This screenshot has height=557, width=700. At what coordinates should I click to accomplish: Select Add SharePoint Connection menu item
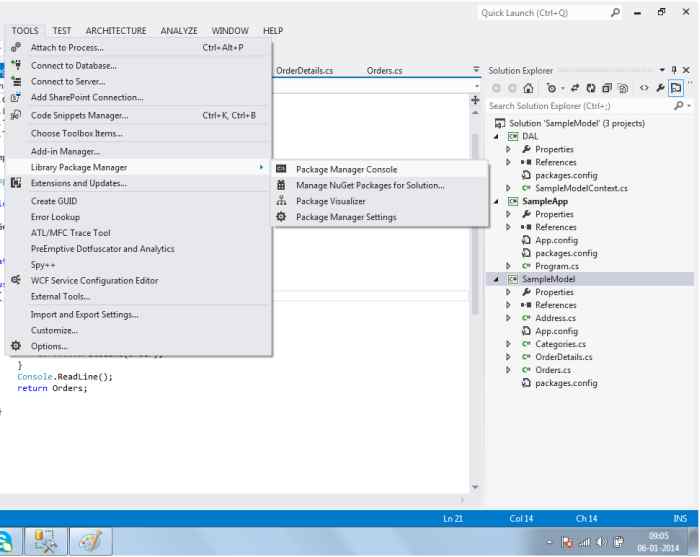point(138,97)
